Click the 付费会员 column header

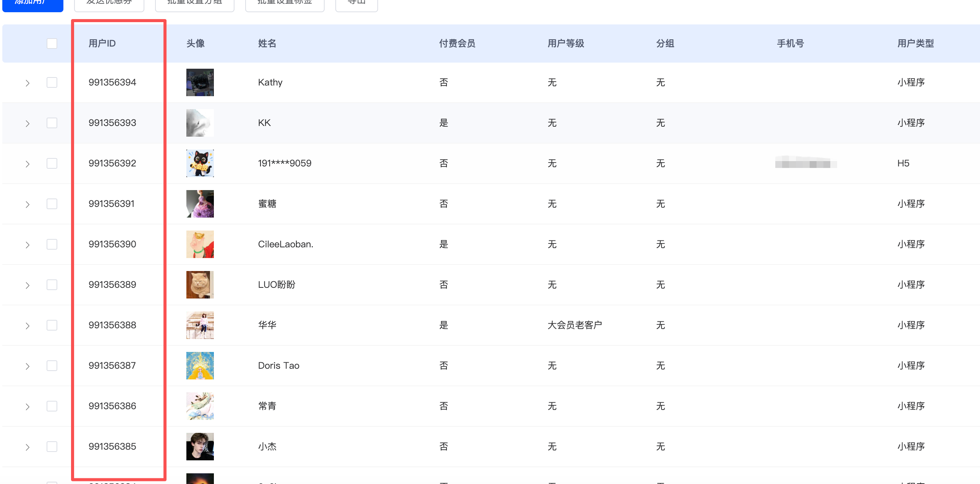coord(457,44)
